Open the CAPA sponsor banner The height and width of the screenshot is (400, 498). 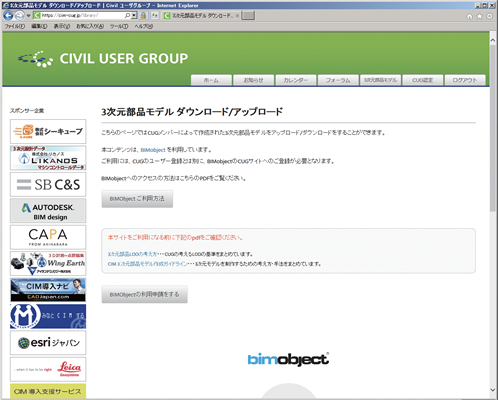tap(48, 237)
